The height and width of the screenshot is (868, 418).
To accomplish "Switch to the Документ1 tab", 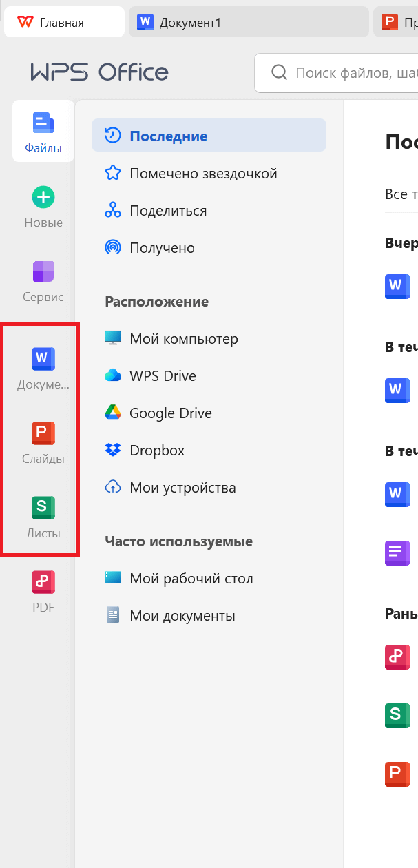I will (x=249, y=22).
